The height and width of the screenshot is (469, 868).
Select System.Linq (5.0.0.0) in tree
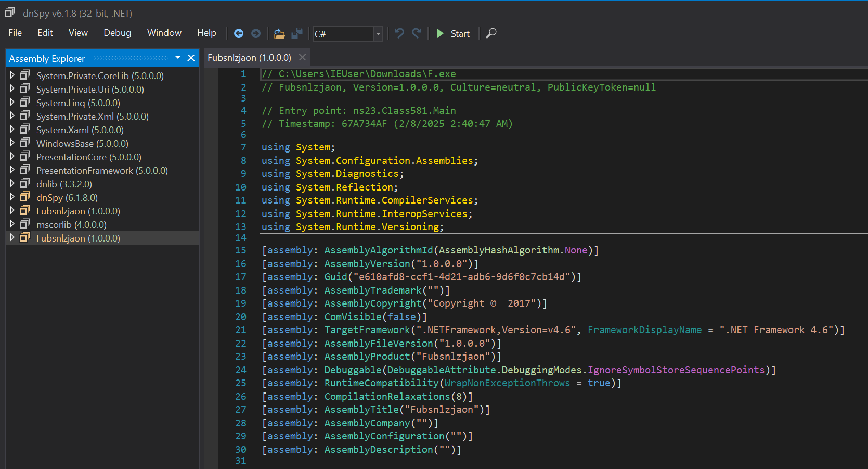tap(78, 103)
